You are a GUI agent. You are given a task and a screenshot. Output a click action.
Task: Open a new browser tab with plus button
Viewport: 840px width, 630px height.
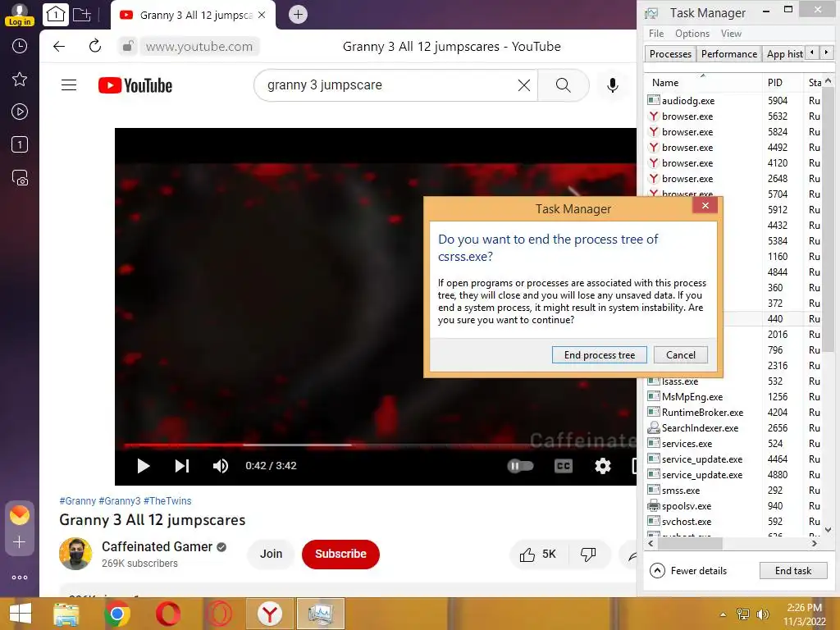[298, 15]
